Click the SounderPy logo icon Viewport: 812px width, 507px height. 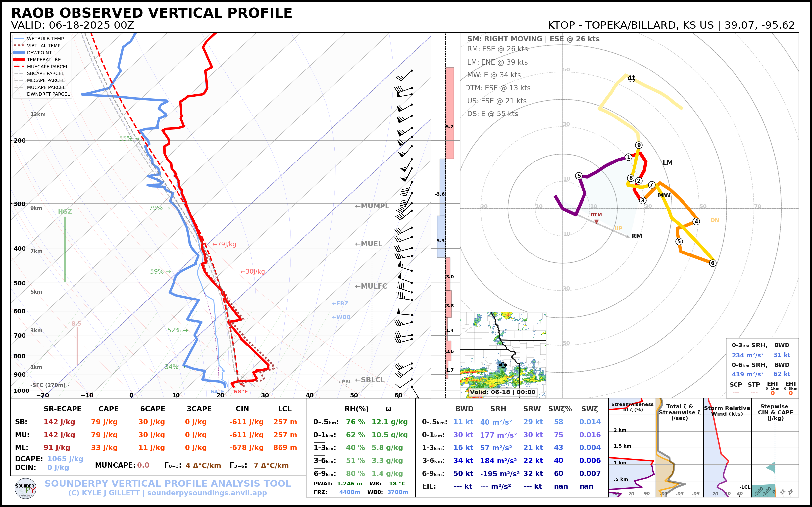click(25, 488)
